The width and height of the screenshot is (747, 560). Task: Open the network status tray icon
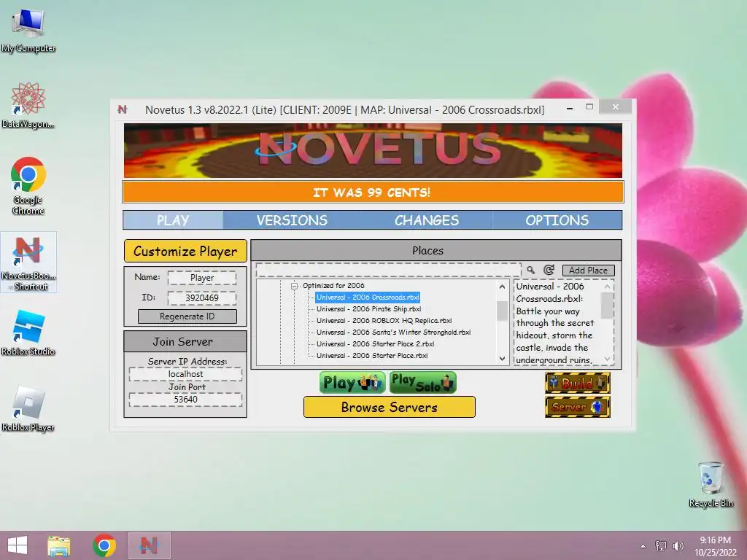[661, 545]
